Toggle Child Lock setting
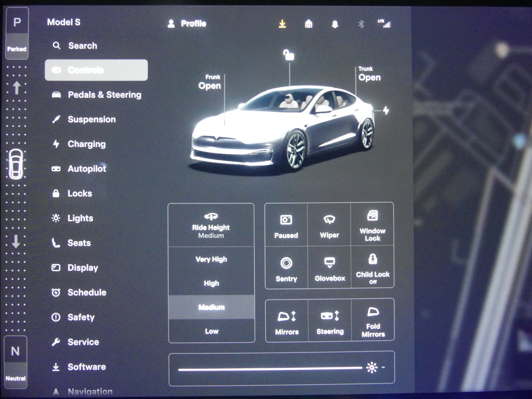This screenshot has height=399, width=532. click(x=373, y=267)
